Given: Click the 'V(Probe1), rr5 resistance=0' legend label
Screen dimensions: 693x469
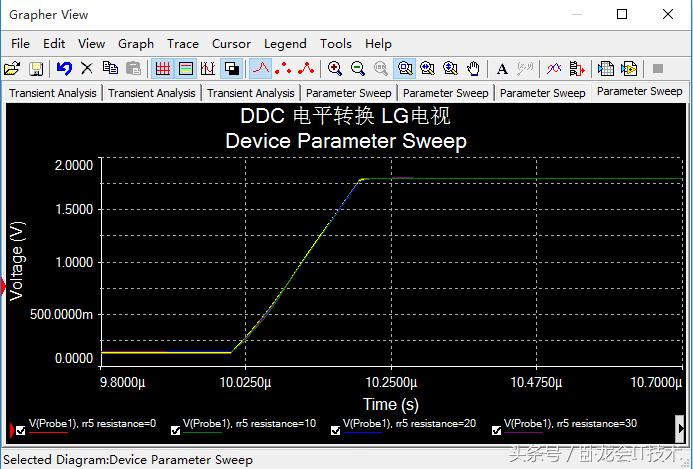Looking at the screenshot, I should (92, 423).
